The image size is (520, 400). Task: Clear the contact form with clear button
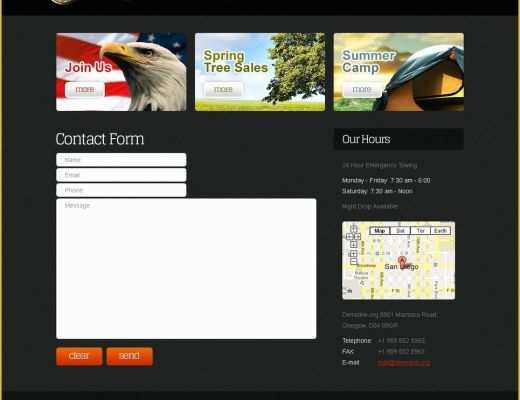click(79, 356)
